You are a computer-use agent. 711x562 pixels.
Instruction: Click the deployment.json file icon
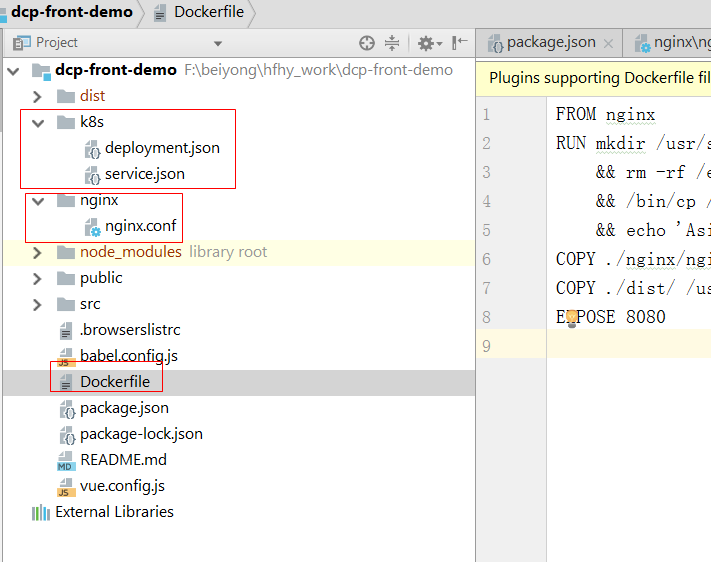click(x=92, y=149)
